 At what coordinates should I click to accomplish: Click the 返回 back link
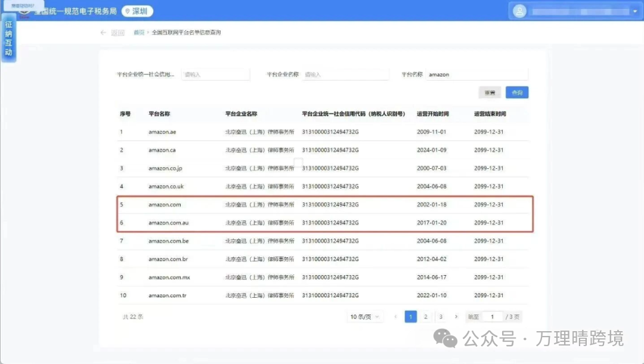(117, 32)
